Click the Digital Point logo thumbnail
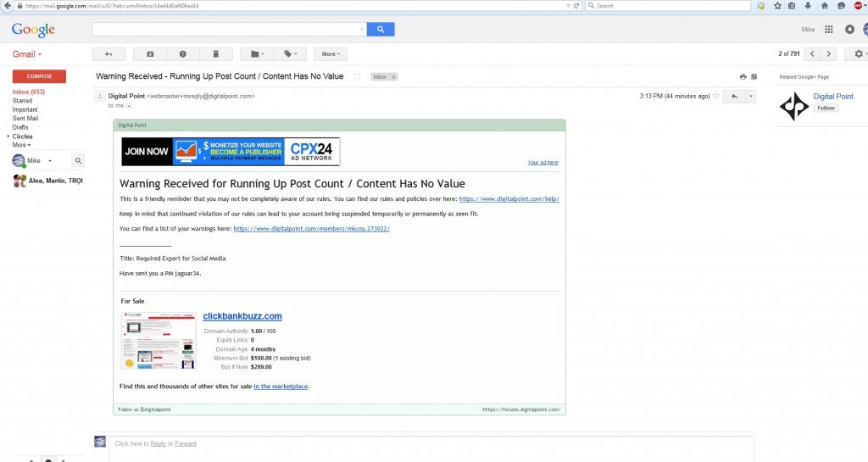 [794, 106]
